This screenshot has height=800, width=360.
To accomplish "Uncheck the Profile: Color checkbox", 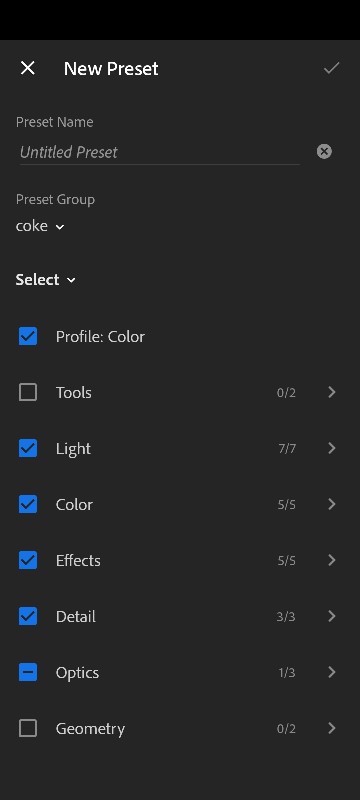I will 28,336.
